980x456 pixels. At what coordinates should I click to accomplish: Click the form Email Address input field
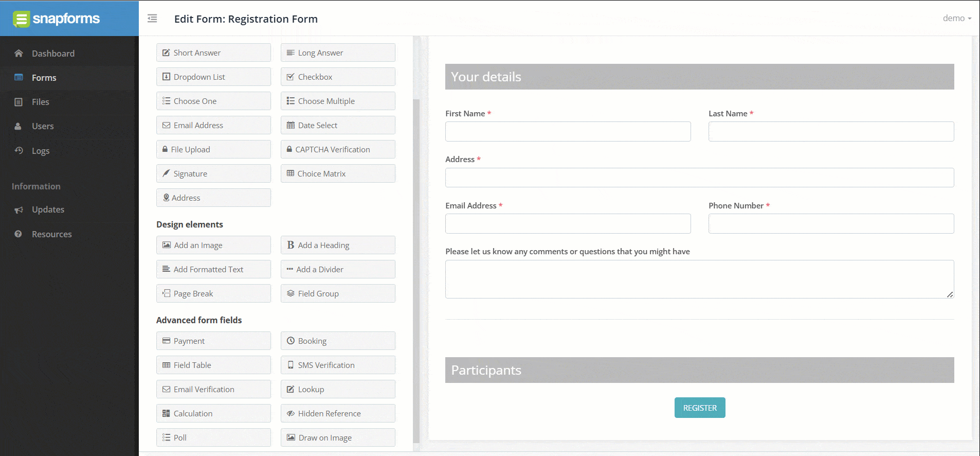tap(568, 223)
